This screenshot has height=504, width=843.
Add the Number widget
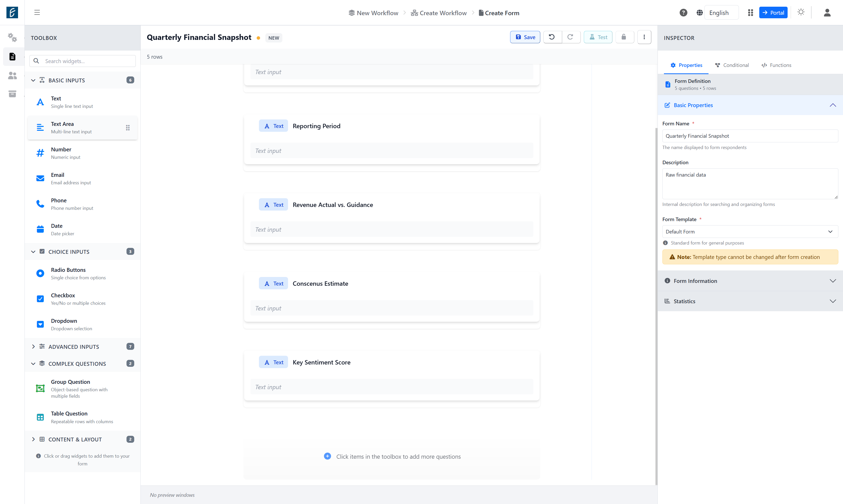83,153
